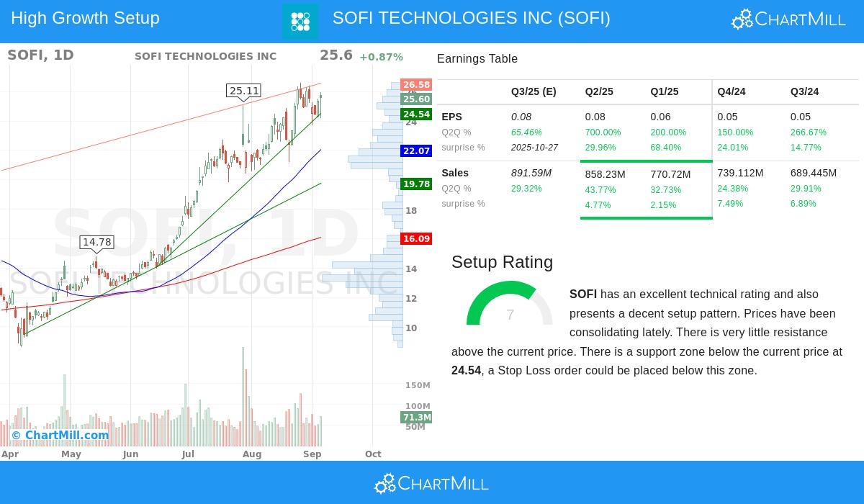Click the teal dots logo icon in header
Viewport: 864px width, 504px height.
point(300,22)
